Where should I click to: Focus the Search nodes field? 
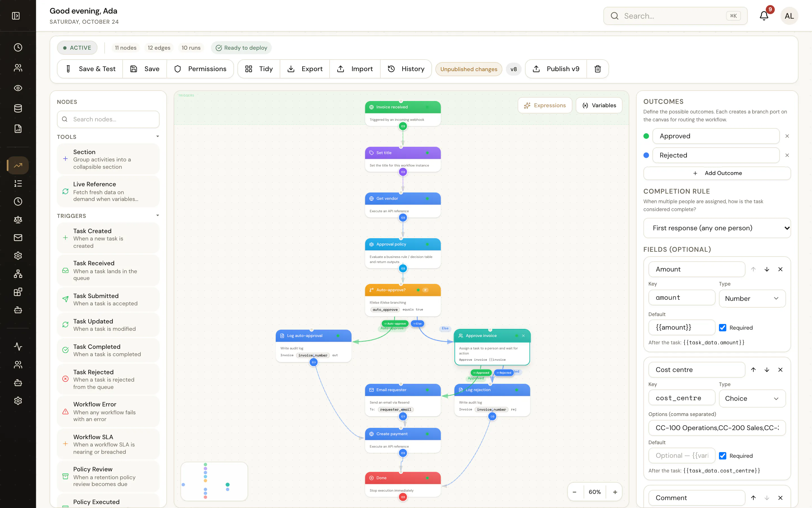(108, 119)
